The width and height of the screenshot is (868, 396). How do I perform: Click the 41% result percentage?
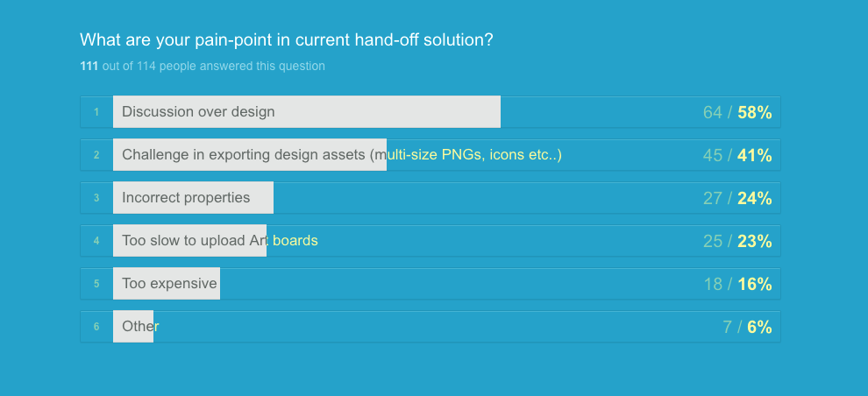pos(754,155)
